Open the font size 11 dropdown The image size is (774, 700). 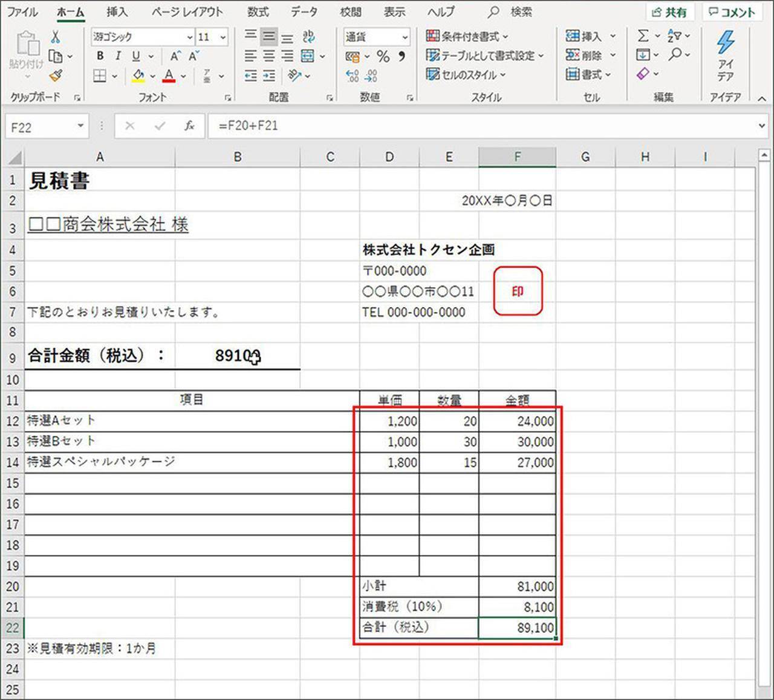point(222,37)
